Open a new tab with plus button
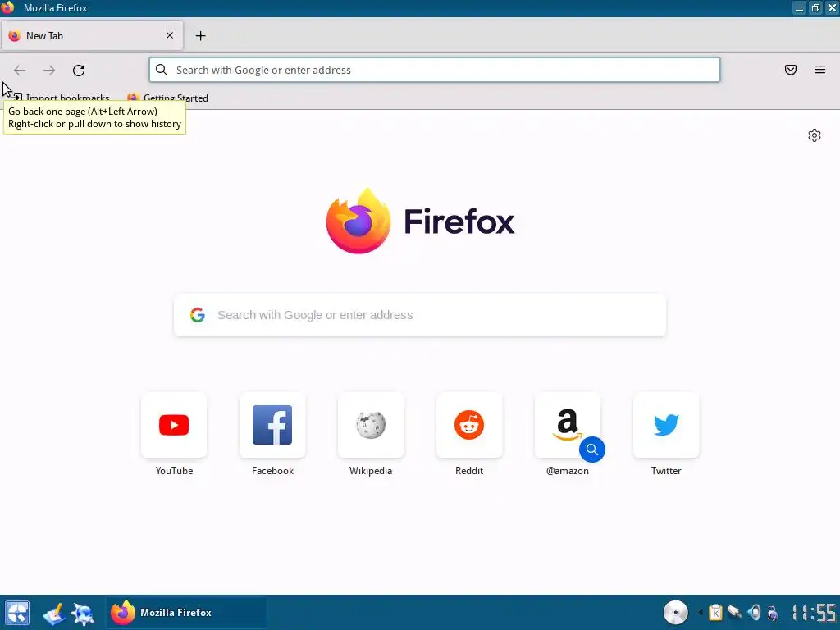 [200, 36]
